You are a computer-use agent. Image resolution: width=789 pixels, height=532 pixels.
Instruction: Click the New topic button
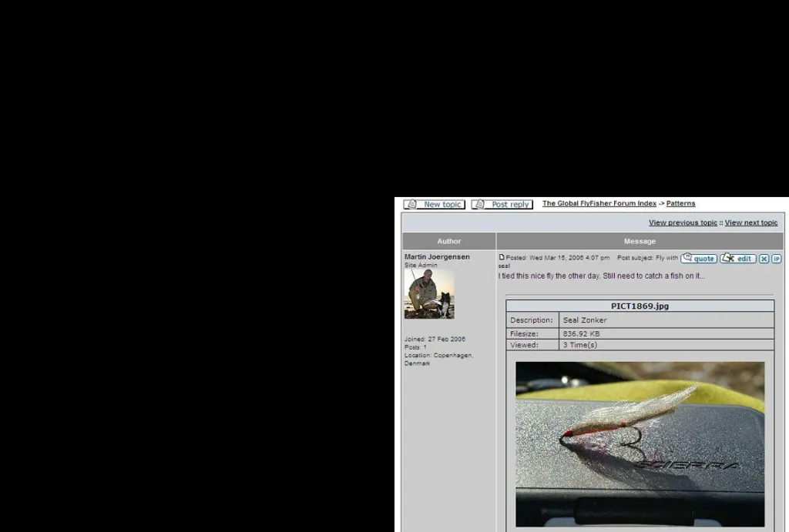pos(434,204)
